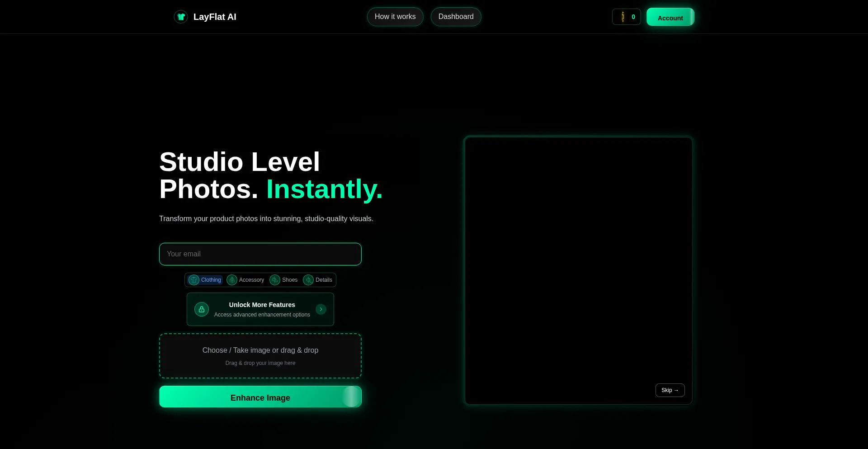Screen dimensions: 868x449
Task: Switch category to Accessory label
Action: [251, 280]
